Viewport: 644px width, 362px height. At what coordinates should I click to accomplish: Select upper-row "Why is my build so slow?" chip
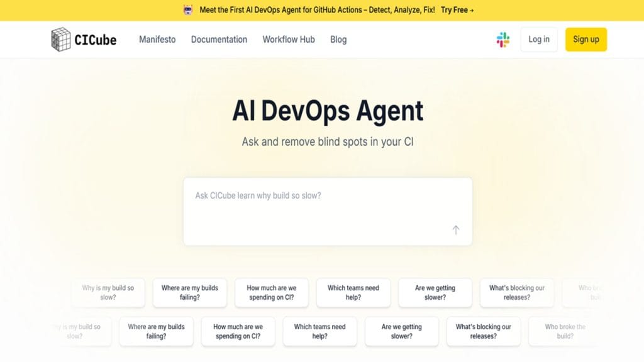[x=108, y=293]
